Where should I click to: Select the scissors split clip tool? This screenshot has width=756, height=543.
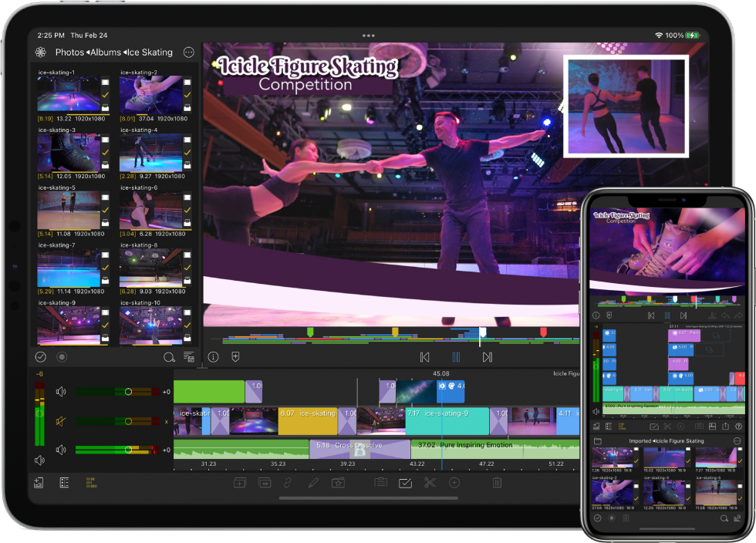430,483
